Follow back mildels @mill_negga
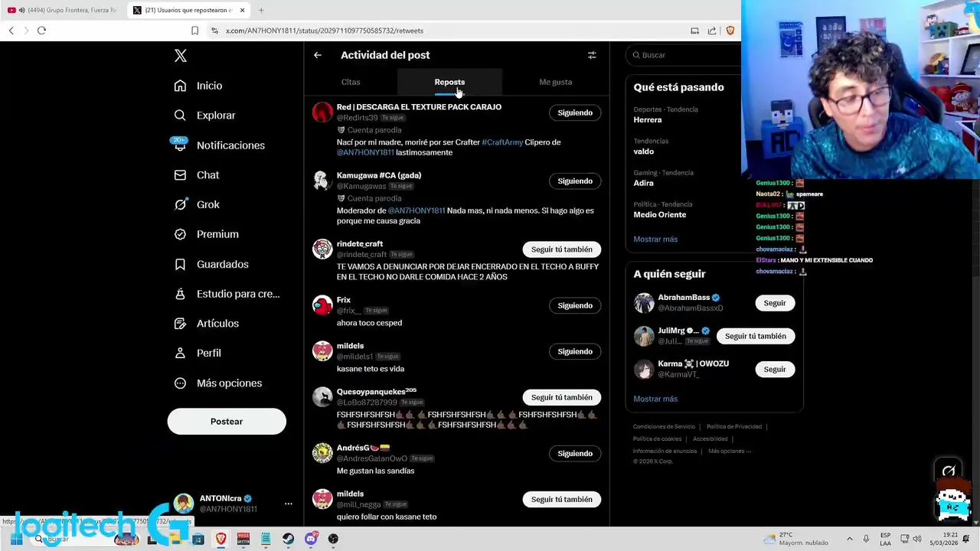This screenshot has height=551, width=980. (x=562, y=499)
